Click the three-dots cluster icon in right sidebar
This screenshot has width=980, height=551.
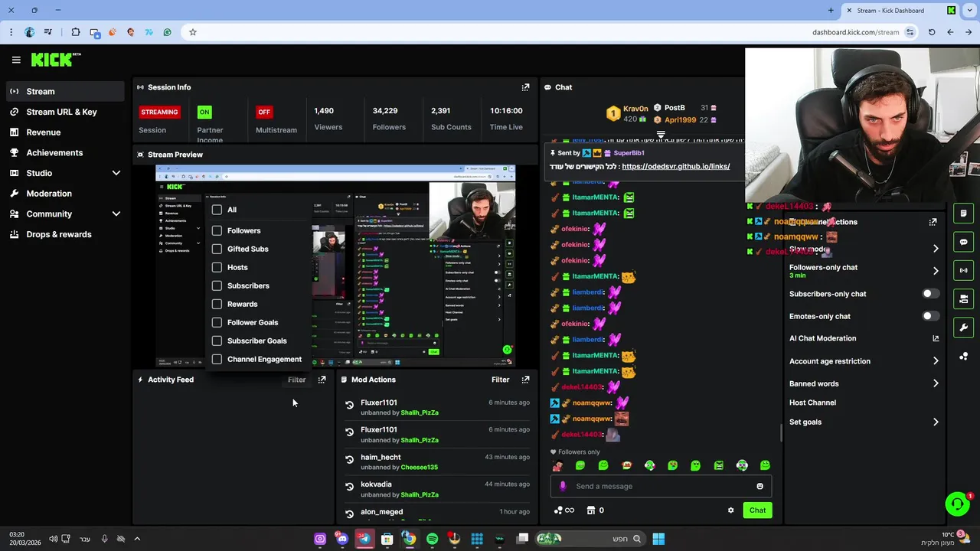[x=963, y=357]
